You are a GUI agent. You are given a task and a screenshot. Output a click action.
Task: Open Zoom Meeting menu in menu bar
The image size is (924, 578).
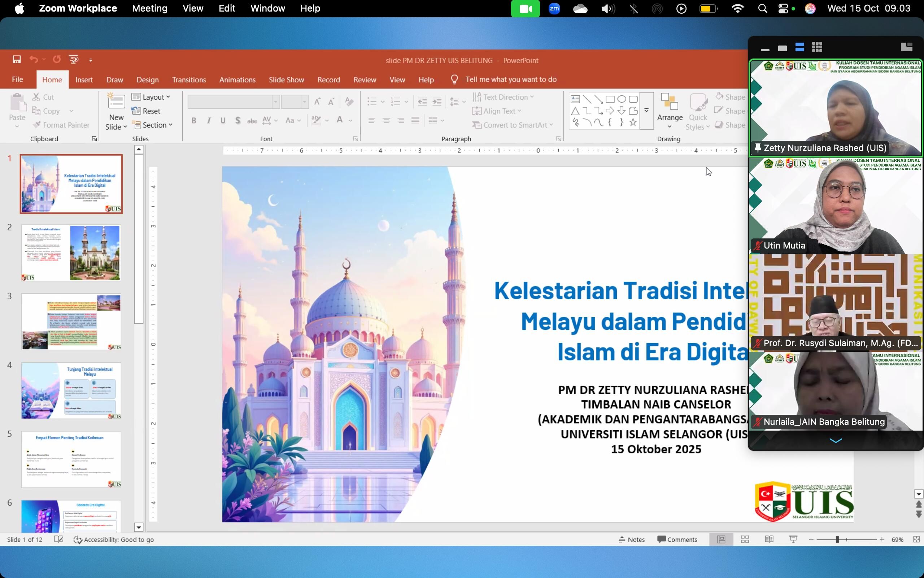[x=150, y=8]
